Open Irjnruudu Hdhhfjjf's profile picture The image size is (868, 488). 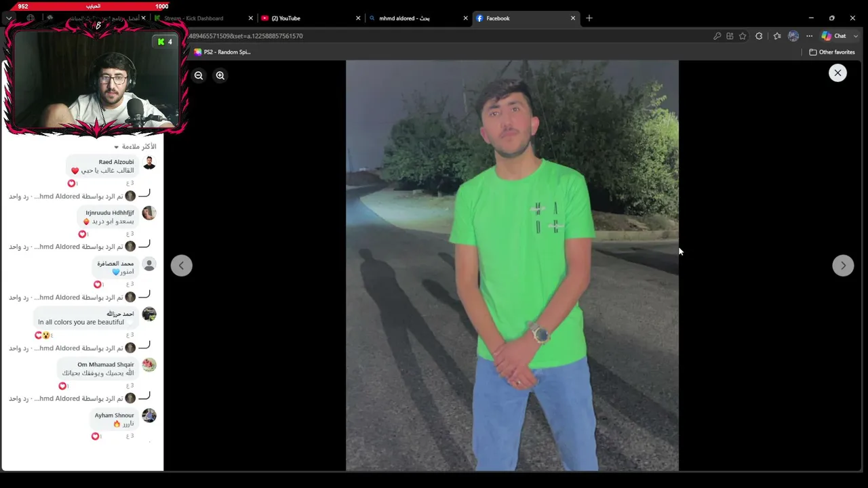pyautogui.click(x=149, y=213)
